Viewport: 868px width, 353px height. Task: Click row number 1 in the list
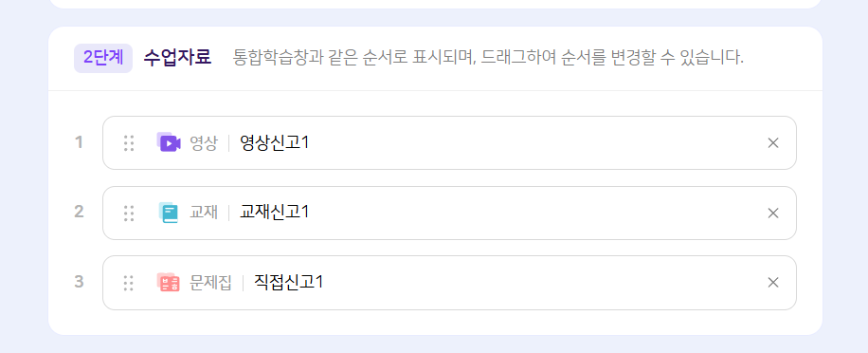pos(80,143)
